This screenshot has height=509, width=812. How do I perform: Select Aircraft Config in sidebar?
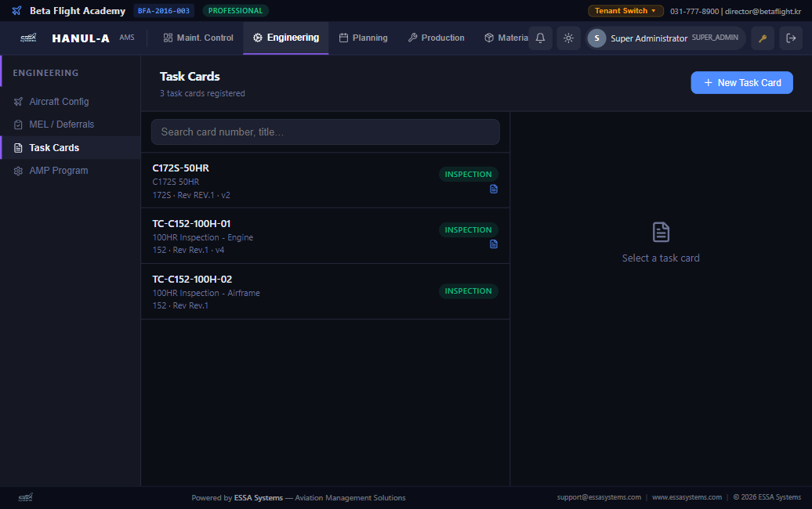[59, 102]
